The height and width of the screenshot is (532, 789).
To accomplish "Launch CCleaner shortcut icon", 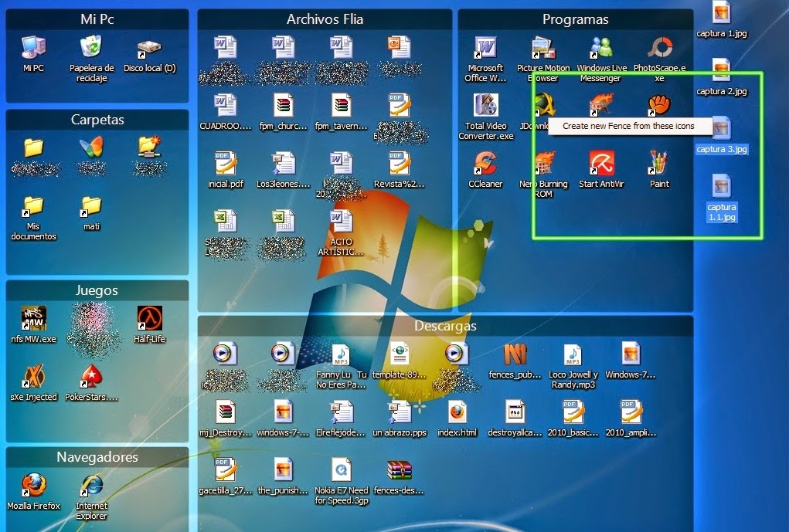I will click(485, 164).
